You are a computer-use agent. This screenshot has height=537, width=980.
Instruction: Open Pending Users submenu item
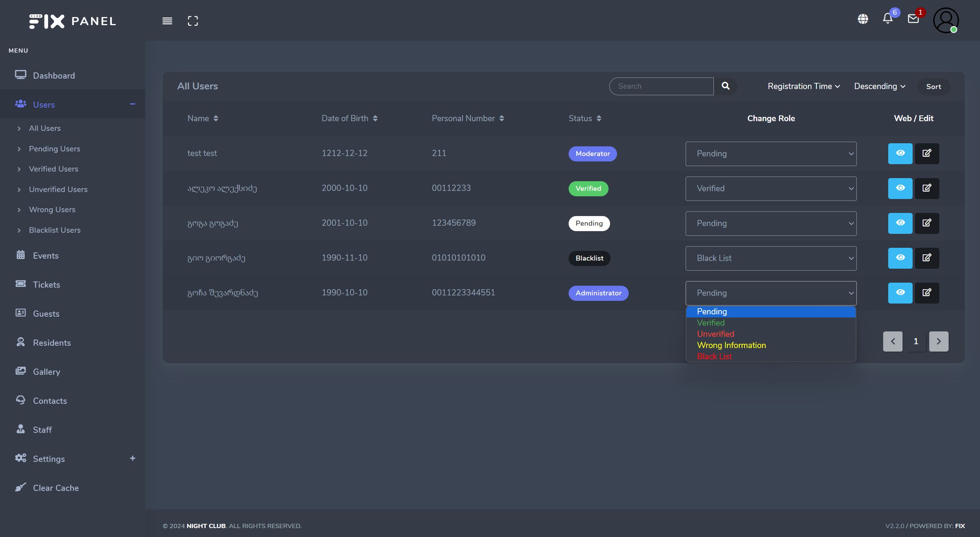pos(54,149)
